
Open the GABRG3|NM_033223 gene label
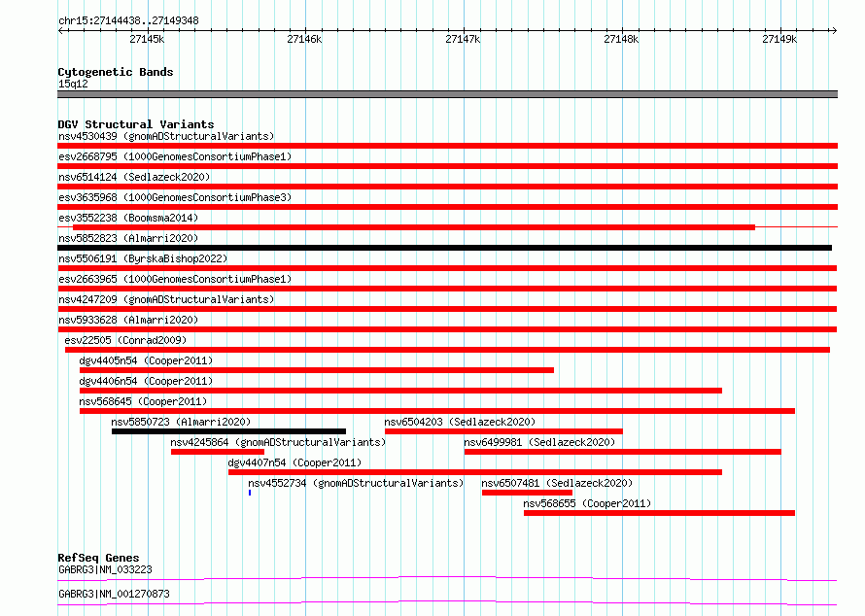(x=105, y=569)
